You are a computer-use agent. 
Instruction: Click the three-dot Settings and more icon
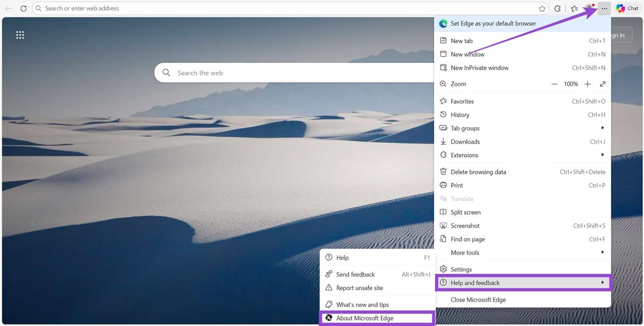[x=604, y=9]
